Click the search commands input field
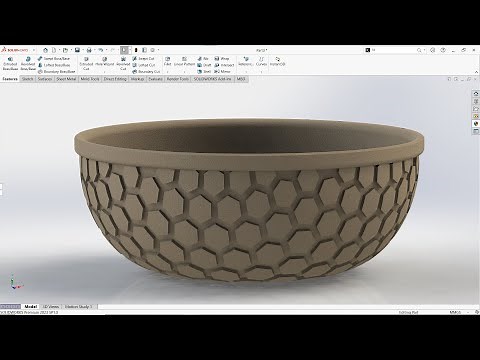 tap(393, 50)
